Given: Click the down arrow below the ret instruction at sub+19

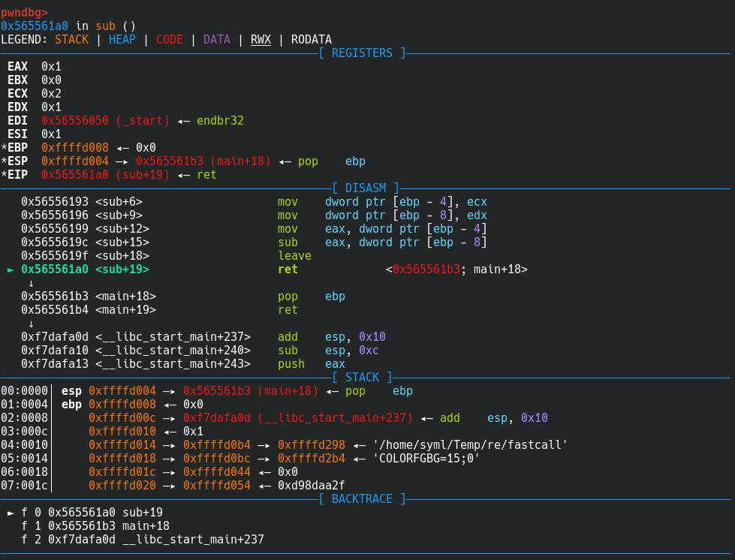Looking at the screenshot, I should 31,283.
